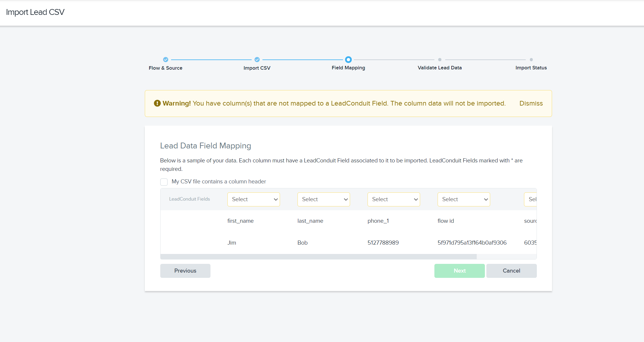Click the Import Status step dot
Viewport: 644px width, 342px height.
point(531,59)
